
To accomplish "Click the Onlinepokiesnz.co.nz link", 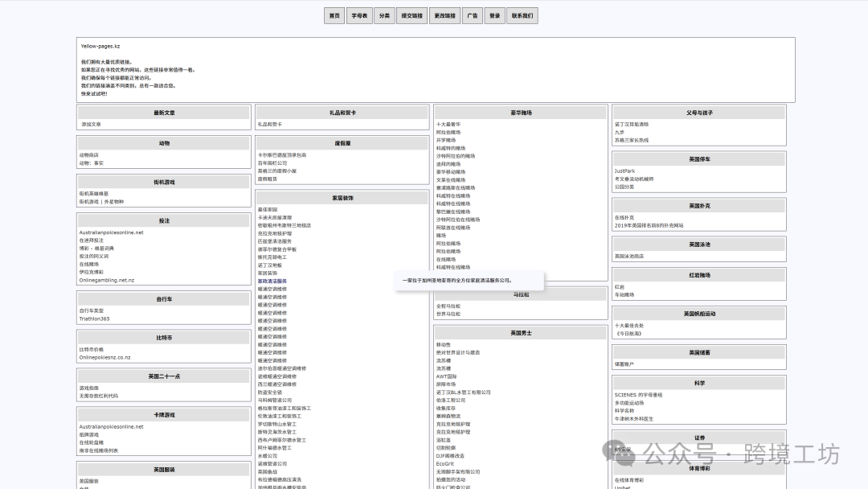I will [104, 357].
